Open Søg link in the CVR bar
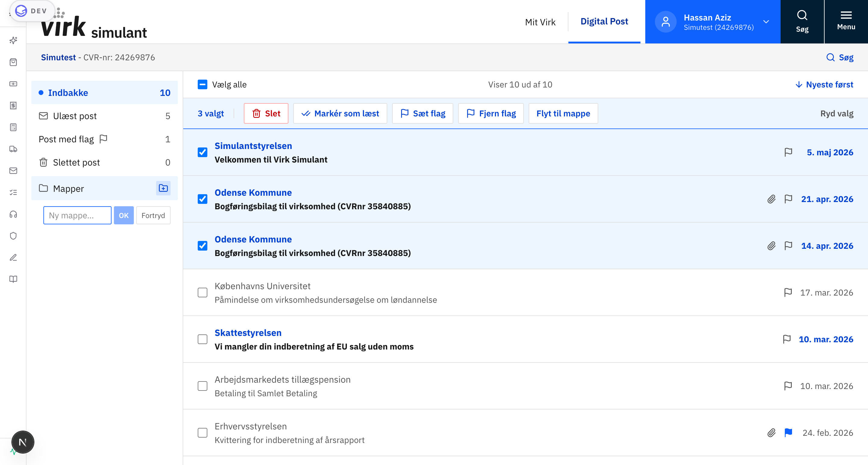This screenshot has height=465, width=868. click(x=840, y=57)
